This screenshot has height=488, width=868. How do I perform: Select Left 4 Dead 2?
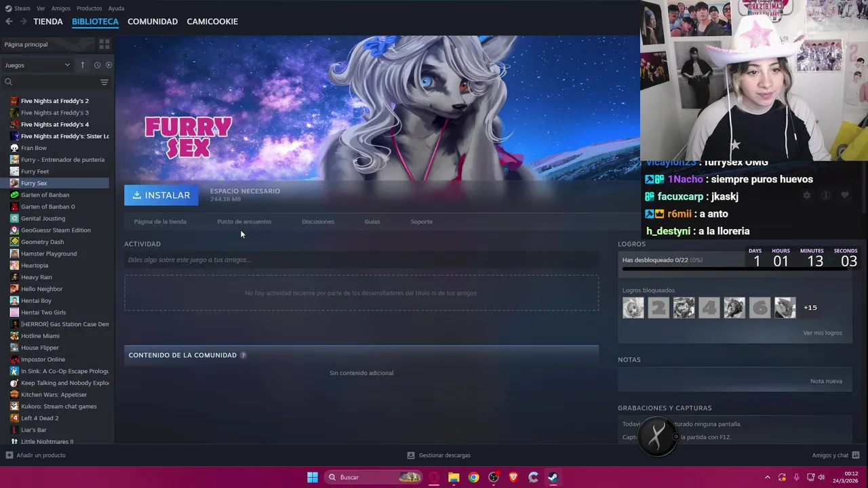[x=39, y=418]
